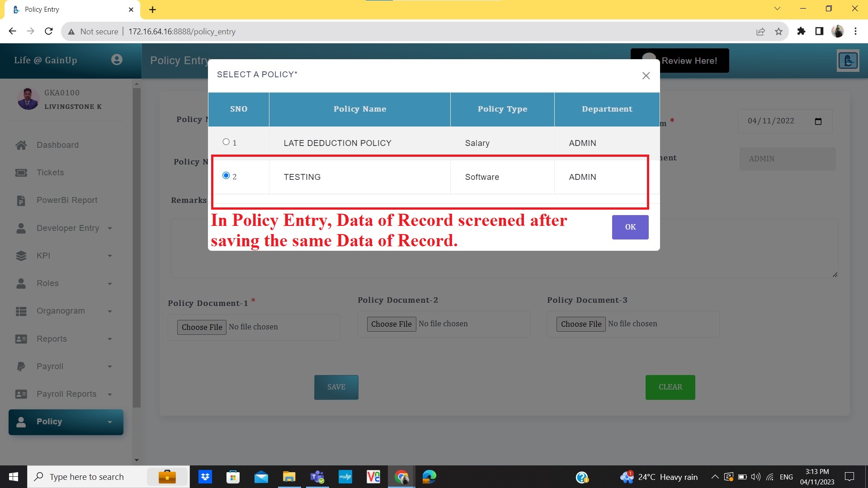Screen dimensions: 868x488
Task: Click the Dashboard home icon
Action: point(21,145)
